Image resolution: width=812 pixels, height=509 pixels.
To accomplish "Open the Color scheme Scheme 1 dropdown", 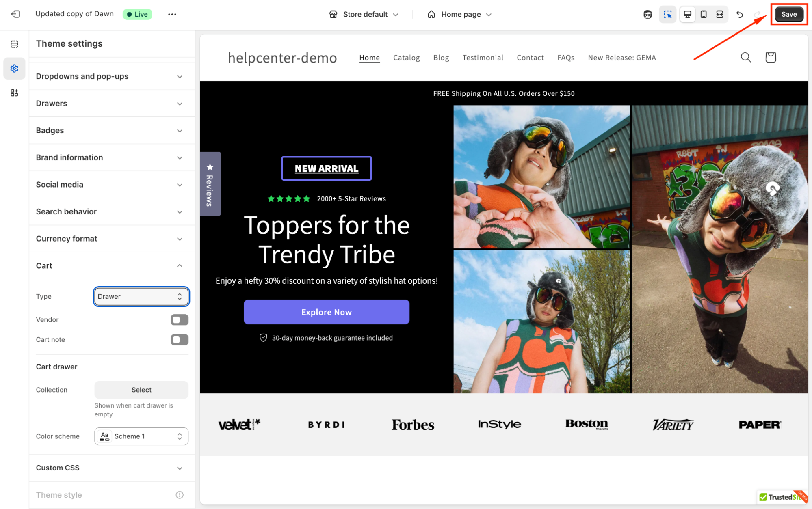I will (141, 436).
